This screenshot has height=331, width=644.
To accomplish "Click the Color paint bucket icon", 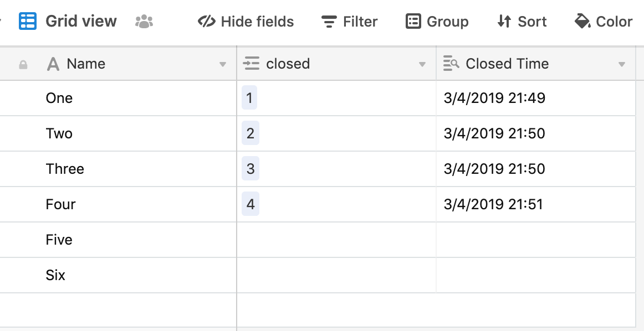I will click(x=582, y=22).
